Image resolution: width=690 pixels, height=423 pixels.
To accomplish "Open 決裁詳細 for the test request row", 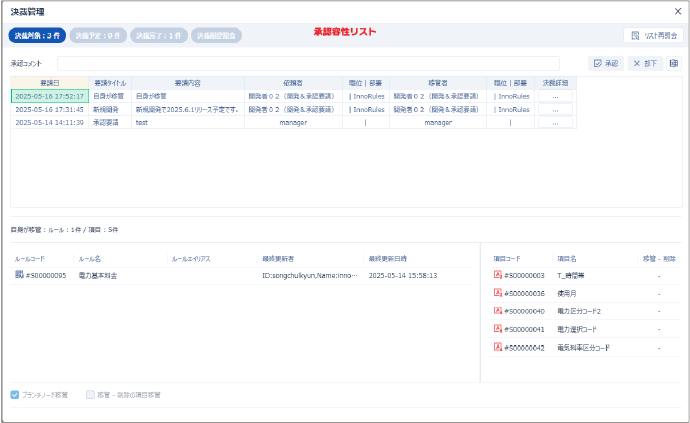I will 555,122.
